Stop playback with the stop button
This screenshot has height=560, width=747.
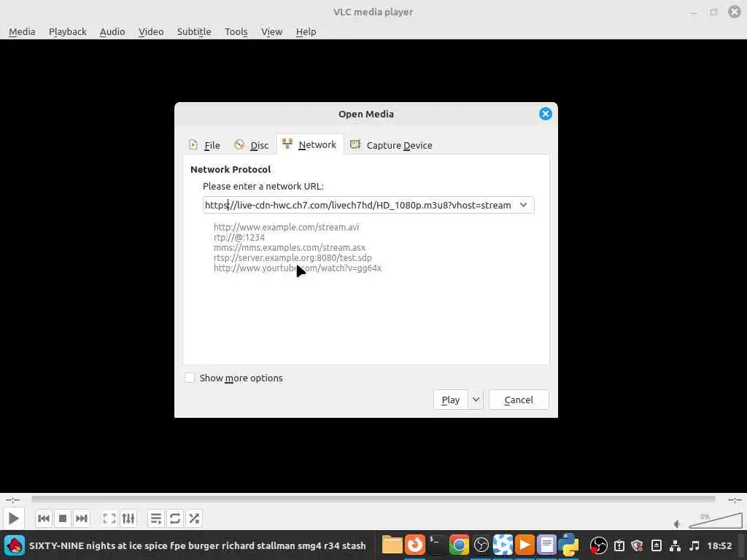pyautogui.click(x=63, y=518)
